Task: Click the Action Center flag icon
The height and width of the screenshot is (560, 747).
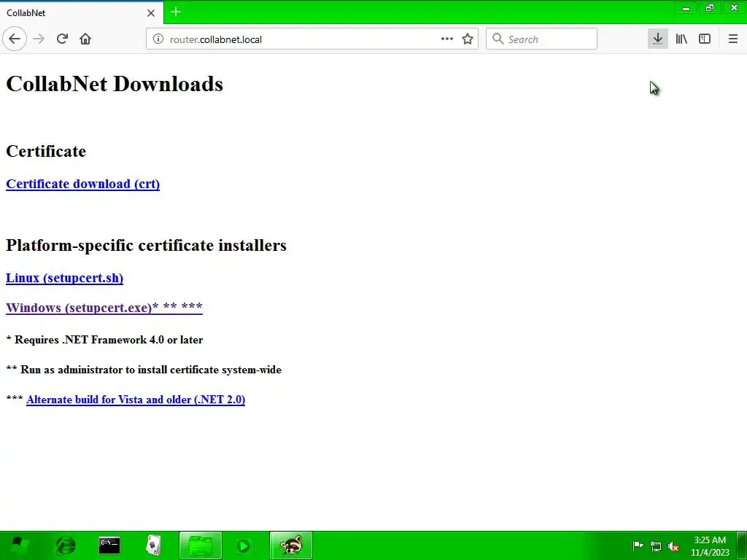Action: [638, 546]
